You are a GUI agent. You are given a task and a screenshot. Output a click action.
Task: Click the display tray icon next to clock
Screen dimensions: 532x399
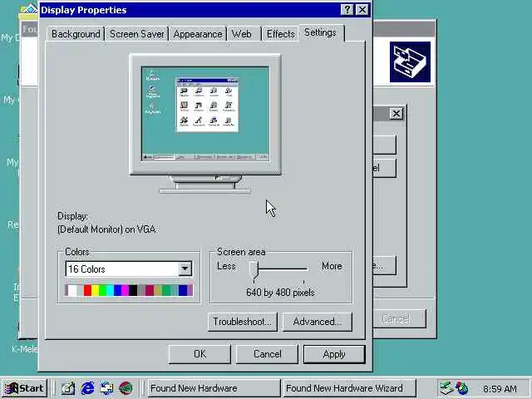tap(462, 388)
